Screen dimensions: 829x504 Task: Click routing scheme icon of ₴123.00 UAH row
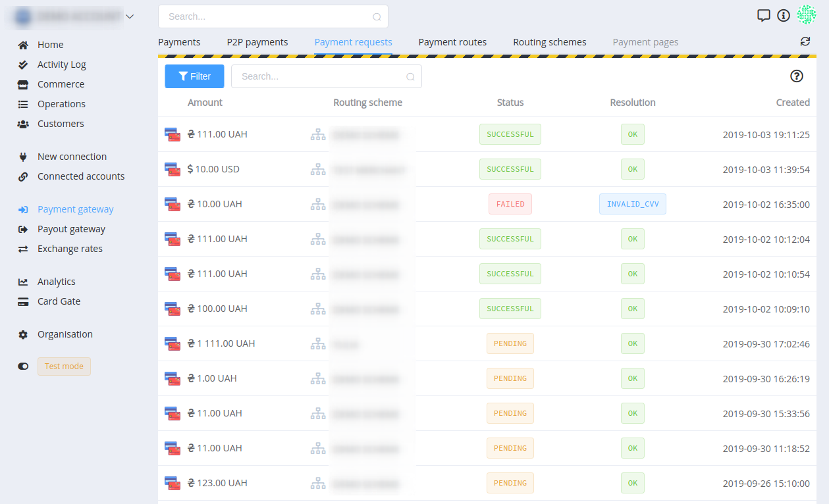point(318,483)
